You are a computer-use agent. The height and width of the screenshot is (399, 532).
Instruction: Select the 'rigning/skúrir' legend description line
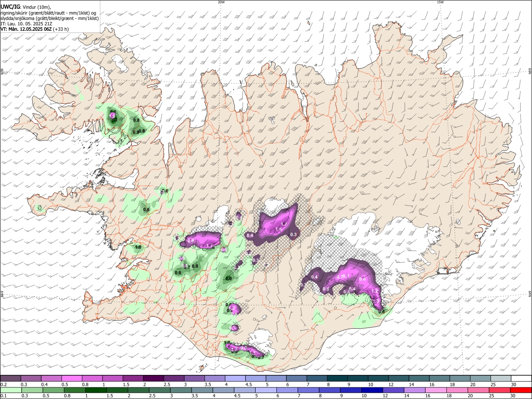point(49,13)
